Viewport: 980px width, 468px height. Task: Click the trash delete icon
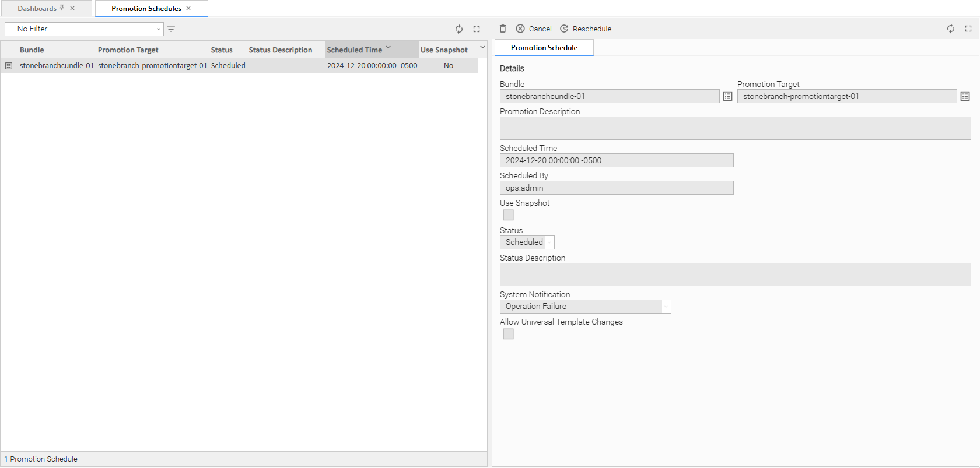click(503, 29)
